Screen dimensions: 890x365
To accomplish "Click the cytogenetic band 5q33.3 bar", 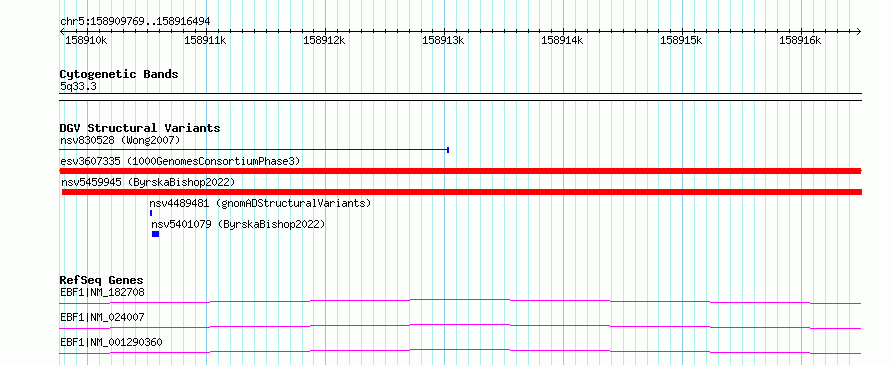I will pos(461,97).
